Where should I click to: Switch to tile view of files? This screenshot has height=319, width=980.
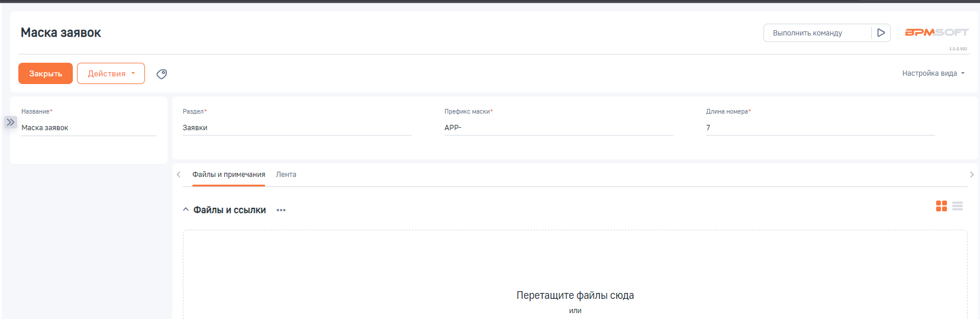point(942,206)
